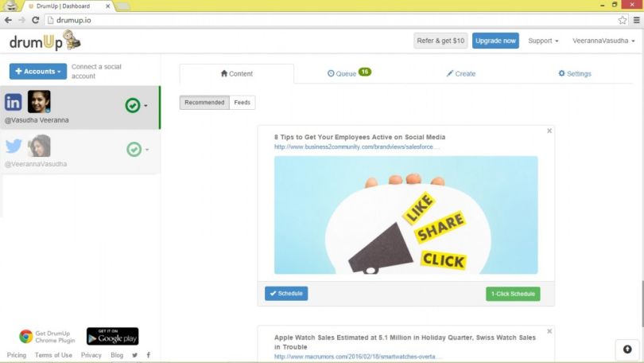Click the Twitter icon in footer
644x363 pixels.
(x=134, y=355)
